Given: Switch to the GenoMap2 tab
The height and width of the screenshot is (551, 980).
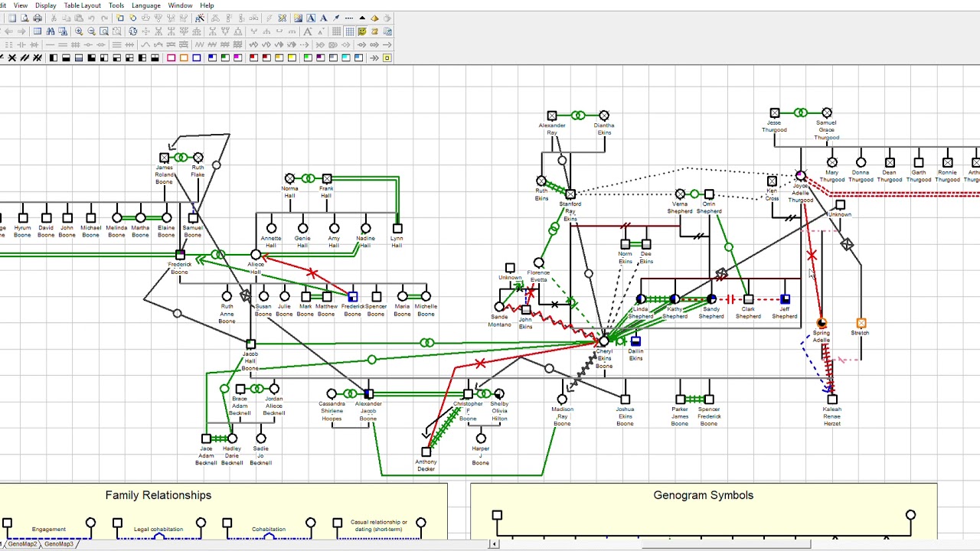Looking at the screenshot, I should [x=21, y=544].
